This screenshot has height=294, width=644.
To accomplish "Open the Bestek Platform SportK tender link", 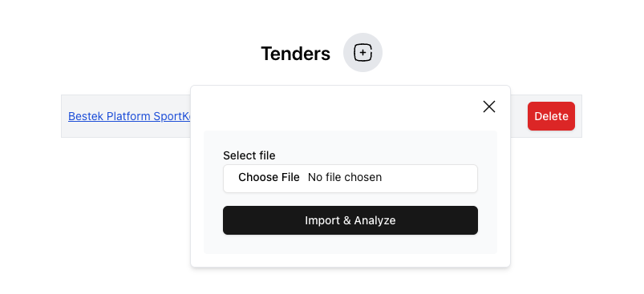I will (129, 116).
